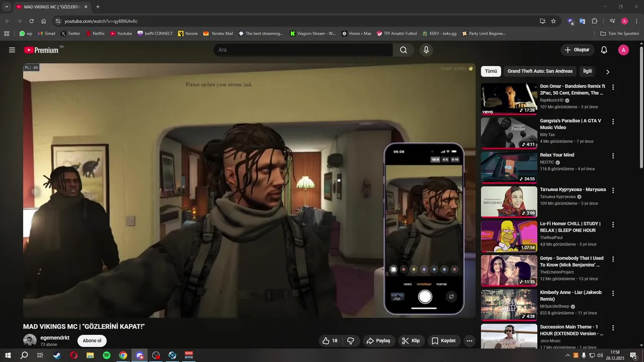Click the YouTube search input field
The height and width of the screenshot is (362, 644).
303,50
